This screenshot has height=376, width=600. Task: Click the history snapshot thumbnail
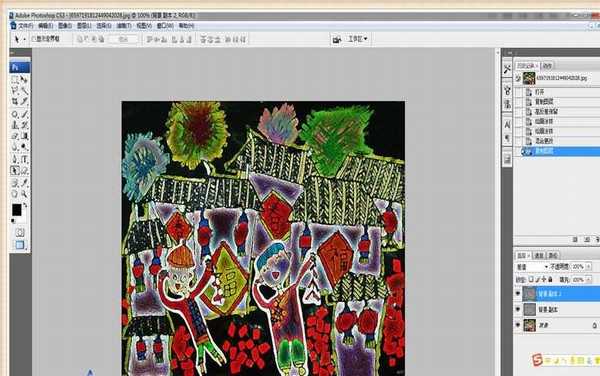pyautogui.click(x=529, y=78)
